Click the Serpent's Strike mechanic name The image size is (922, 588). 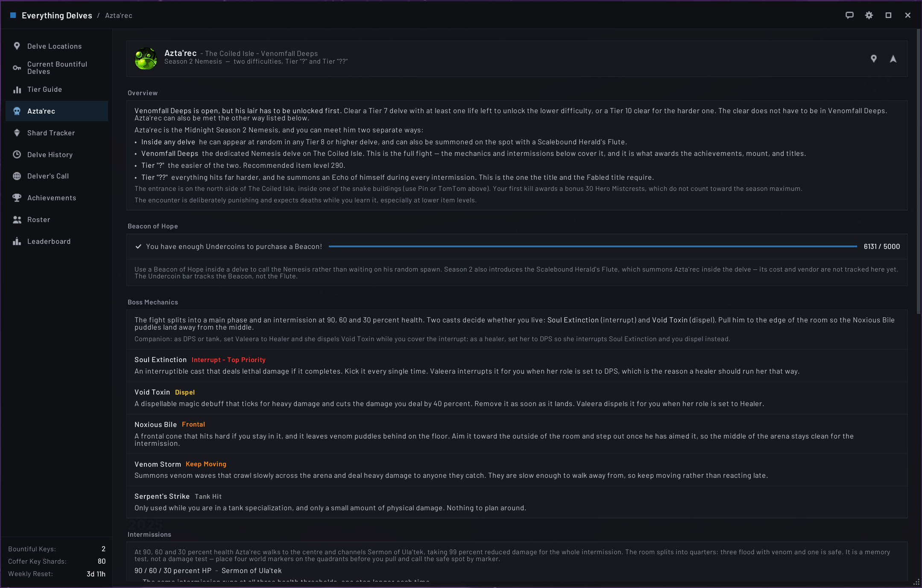pyautogui.click(x=162, y=497)
